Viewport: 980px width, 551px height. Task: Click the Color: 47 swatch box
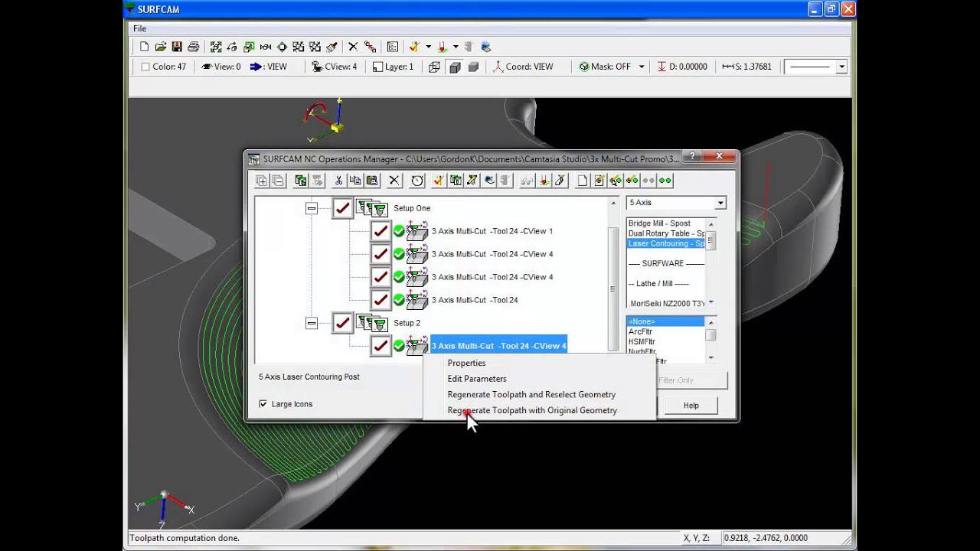click(145, 67)
